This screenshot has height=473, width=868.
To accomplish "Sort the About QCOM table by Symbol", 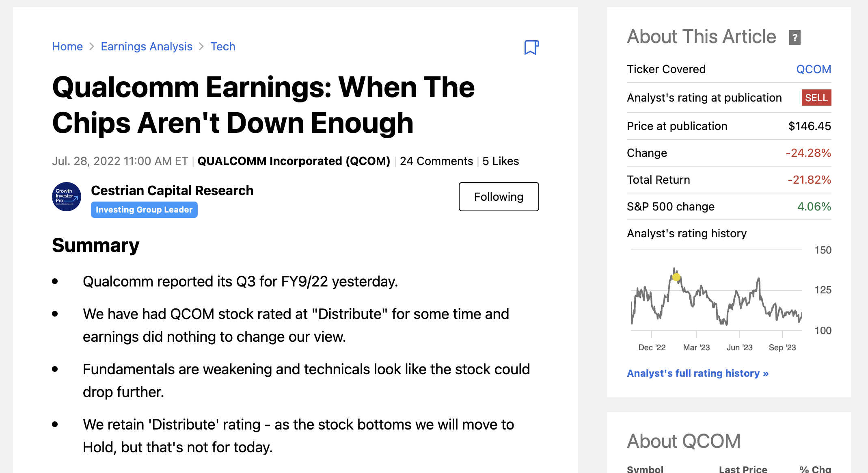I will pos(645,469).
